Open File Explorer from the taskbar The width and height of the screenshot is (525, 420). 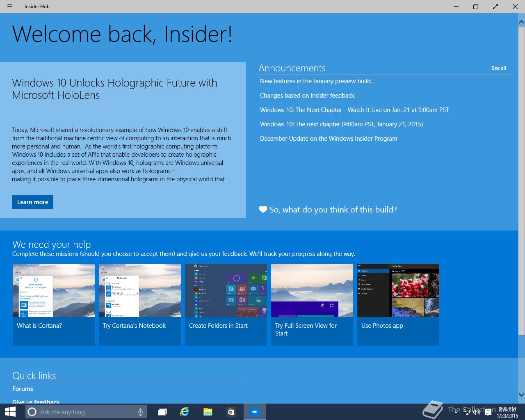208,412
